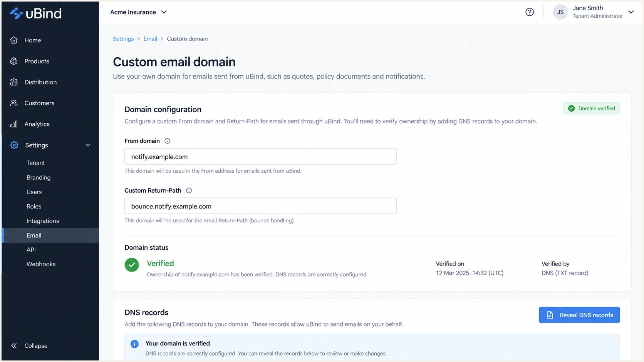644x362 pixels.
Task: Click the 'Domain configuration' heading
Action: click(x=163, y=110)
